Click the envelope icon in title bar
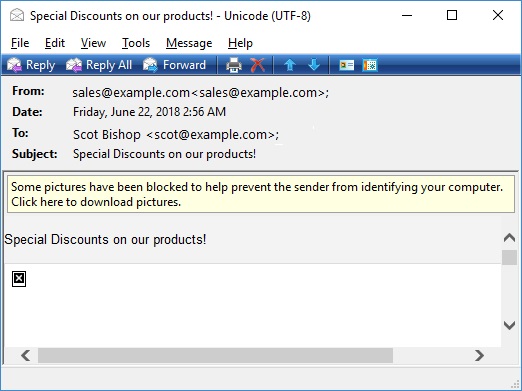 [17, 15]
